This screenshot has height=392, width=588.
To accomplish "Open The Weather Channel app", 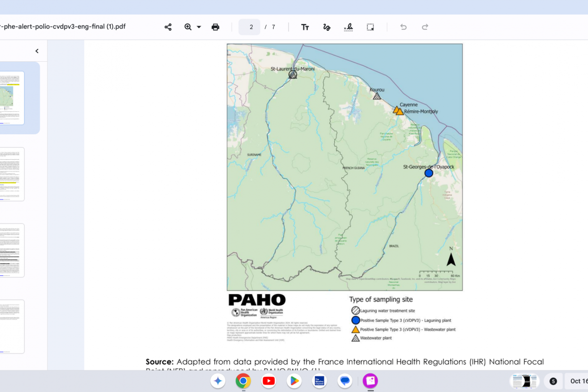I will click(x=319, y=381).
